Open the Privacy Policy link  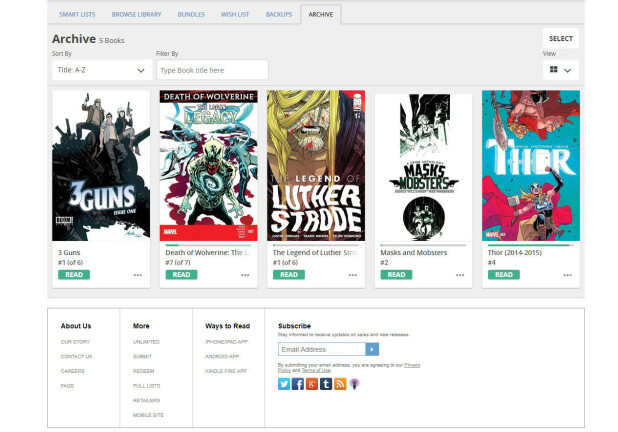click(412, 365)
